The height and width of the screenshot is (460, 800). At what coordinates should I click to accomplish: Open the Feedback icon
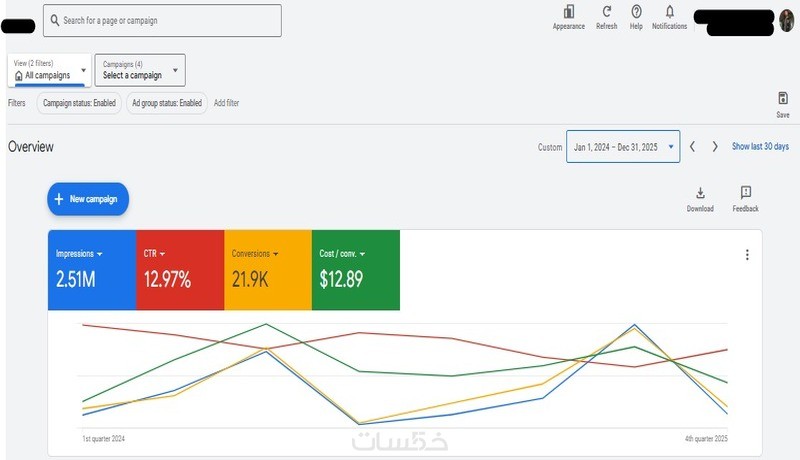pyautogui.click(x=745, y=193)
